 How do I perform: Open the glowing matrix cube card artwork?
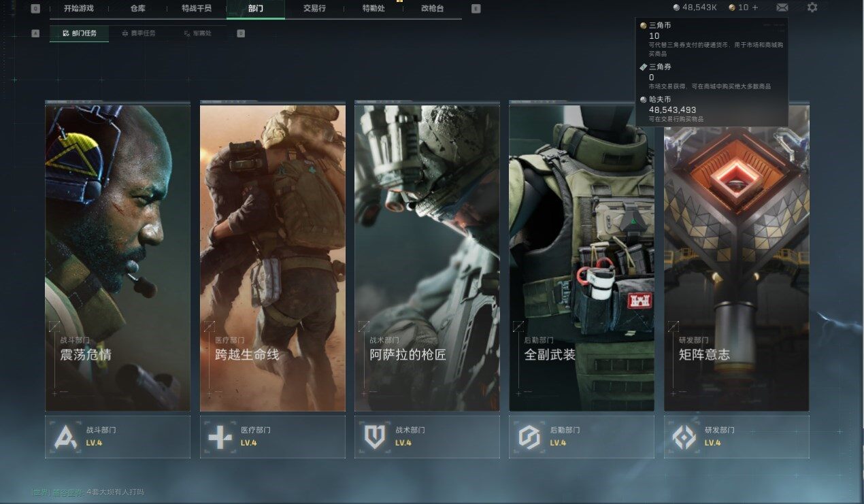(x=737, y=257)
